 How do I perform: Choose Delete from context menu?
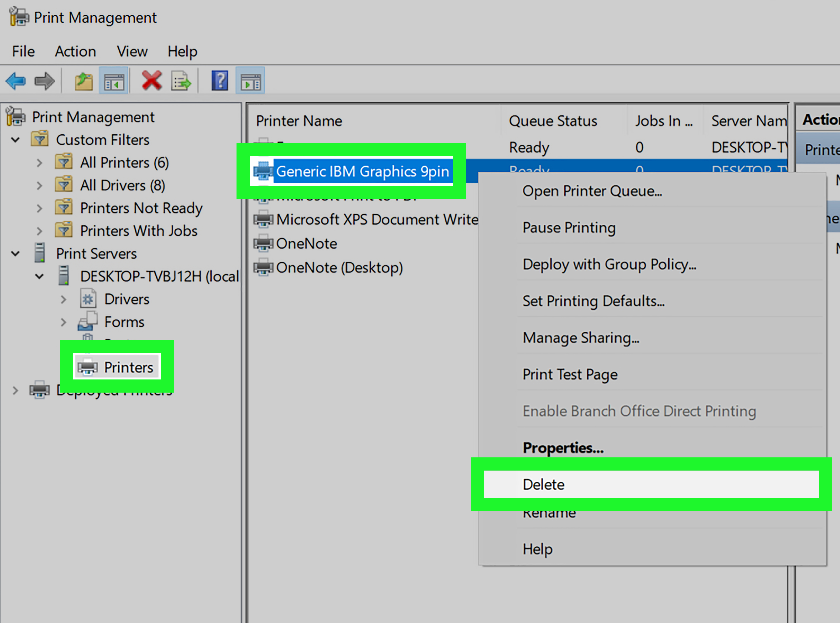click(x=651, y=484)
